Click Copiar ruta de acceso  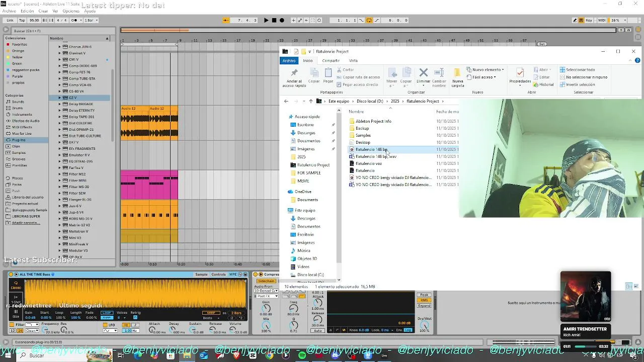pyautogui.click(x=358, y=77)
